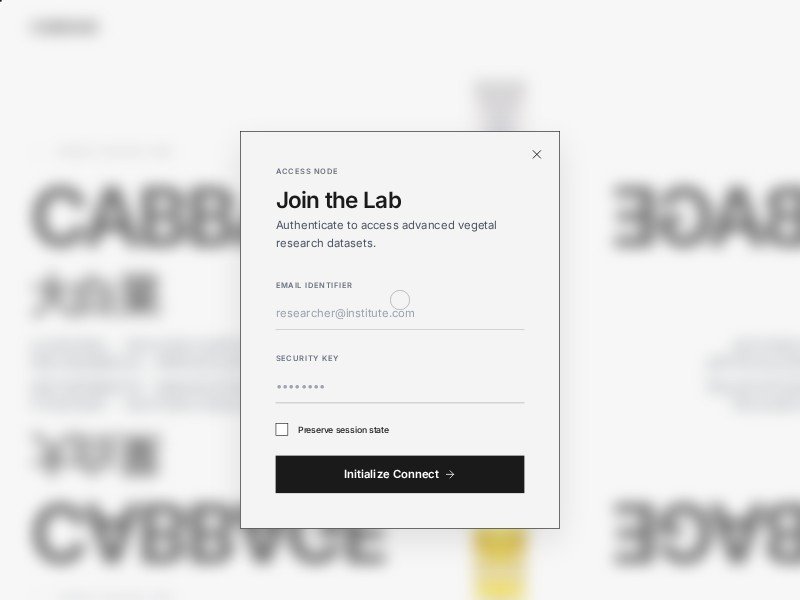Screen dimensions: 800x600
Task: Click the blurred logo in top-left corner
Action: [65, 27]
